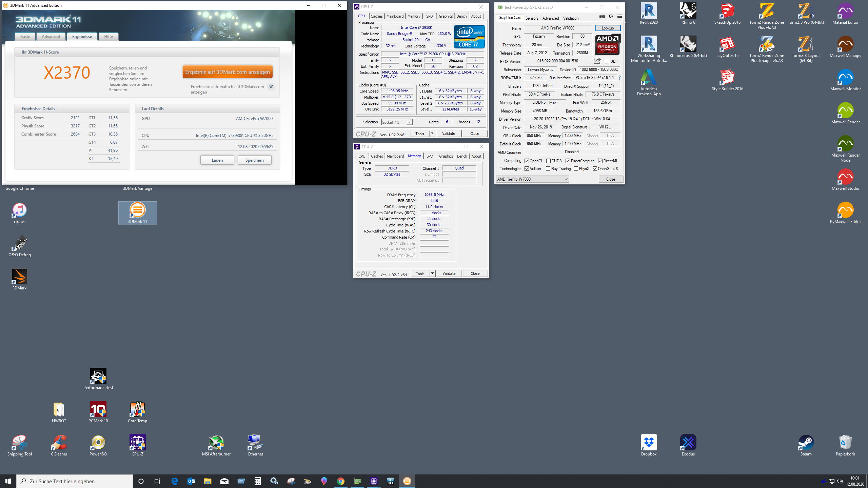The image size is (868, 488).
Task: Open CCleaner desktop shortcut
Action: tap(59, 445)
